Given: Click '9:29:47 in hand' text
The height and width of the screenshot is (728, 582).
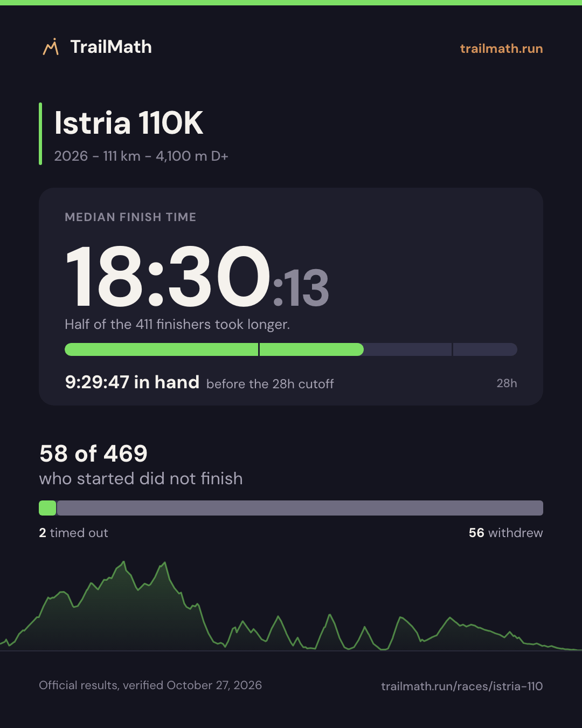Looking at the screenshot, I should [132, 382].
